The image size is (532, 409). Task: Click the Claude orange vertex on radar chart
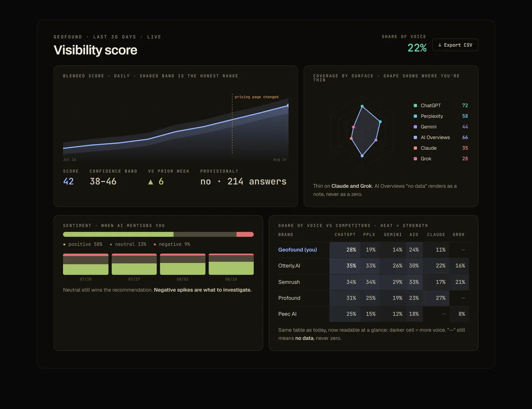click(x=351, y=139)
